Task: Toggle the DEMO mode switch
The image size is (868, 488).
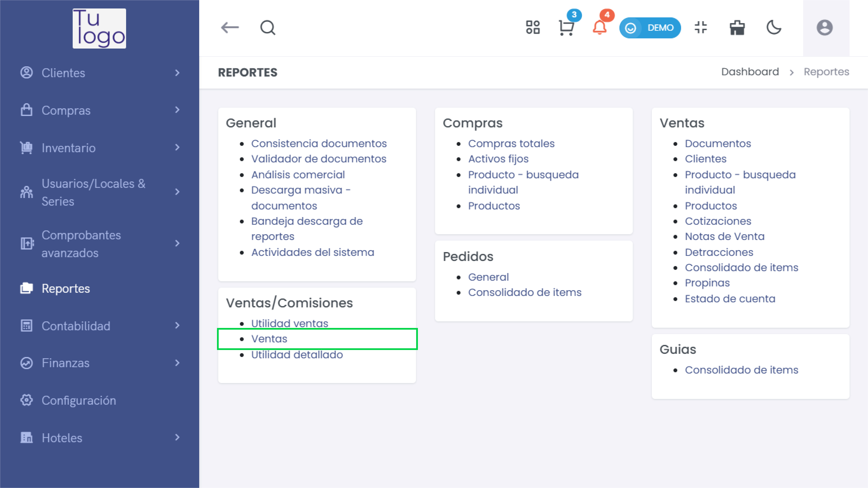Action: click(x=650, y=28)
